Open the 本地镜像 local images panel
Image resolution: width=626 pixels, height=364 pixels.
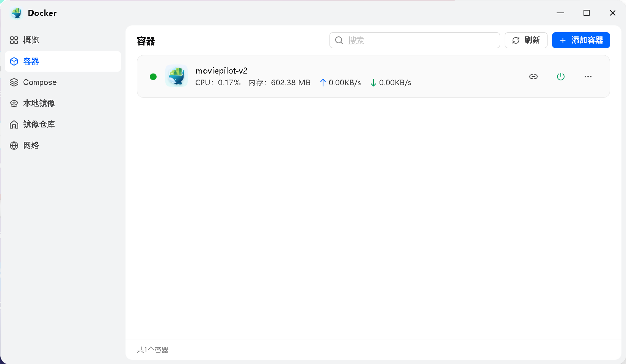tap(39, 103)
